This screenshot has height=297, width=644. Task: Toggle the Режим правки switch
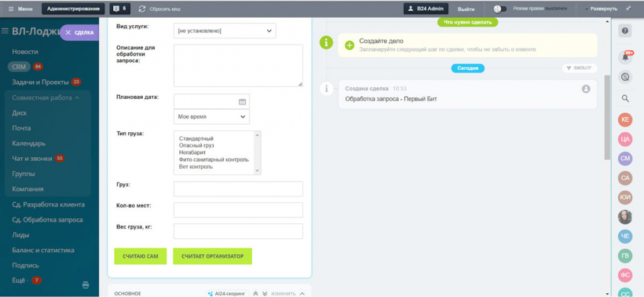click(501, 9)
